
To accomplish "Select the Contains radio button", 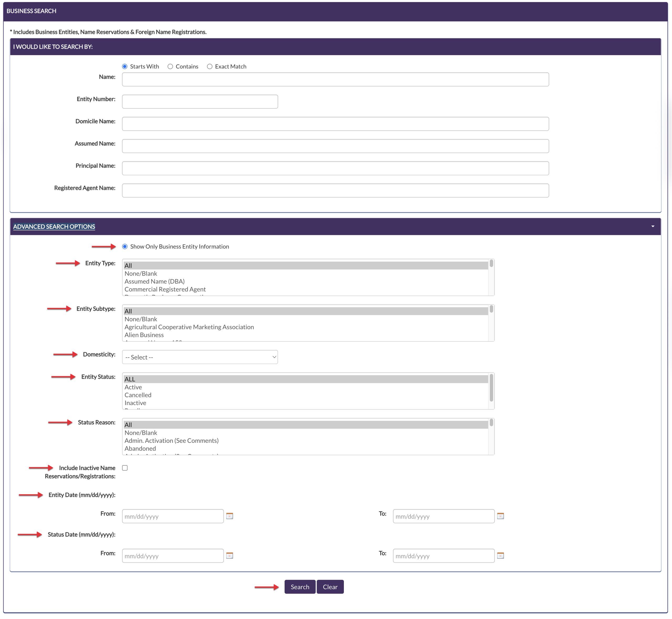I will [170, 66].
